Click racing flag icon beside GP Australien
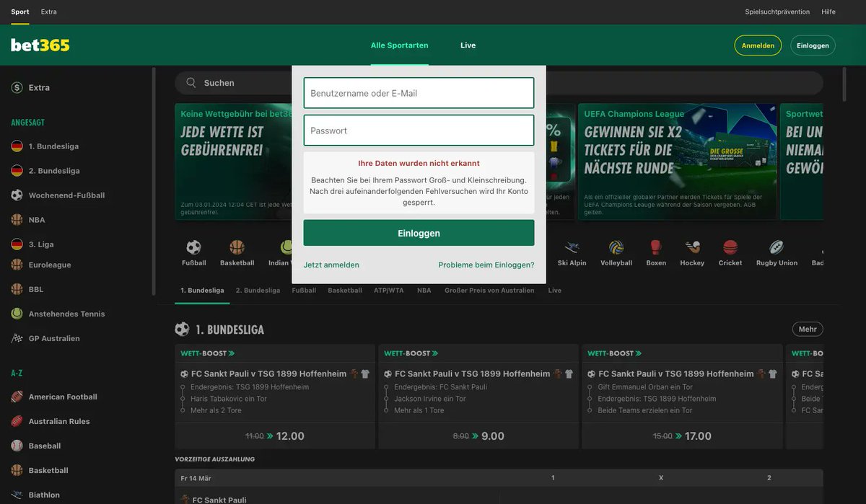 17,338
